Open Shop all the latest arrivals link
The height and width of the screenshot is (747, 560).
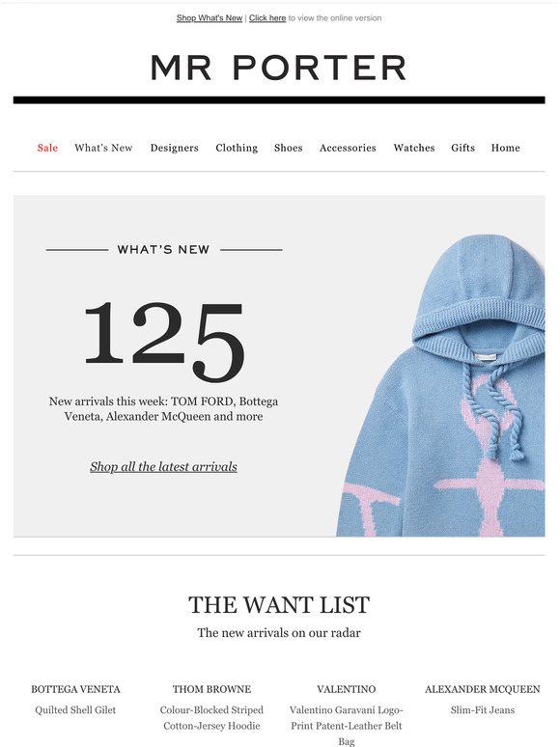point(163,466)
